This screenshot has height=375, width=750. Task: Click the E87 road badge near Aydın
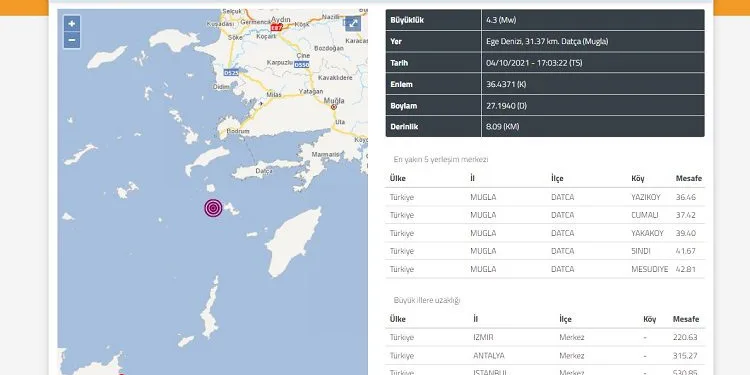tap(276, 28)
